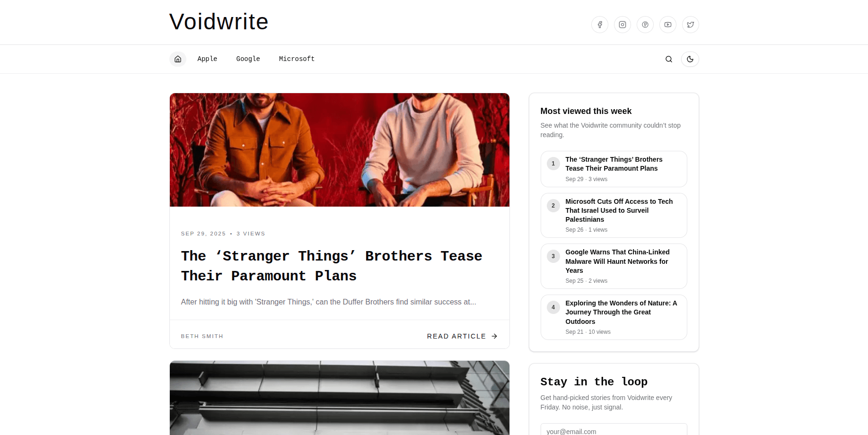Click Read Article for Stranger Things story

coord(462,336)
